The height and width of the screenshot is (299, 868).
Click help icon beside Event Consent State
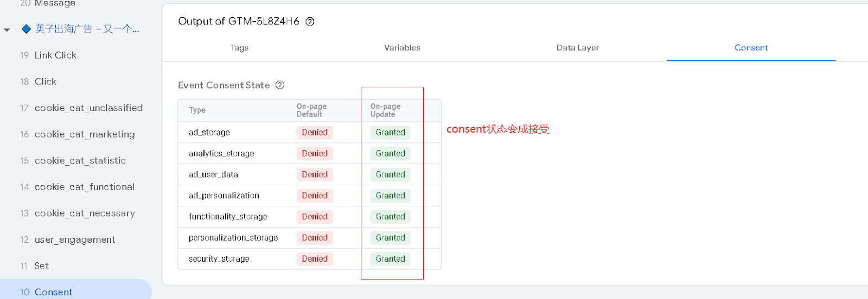(x=280, y=85)
